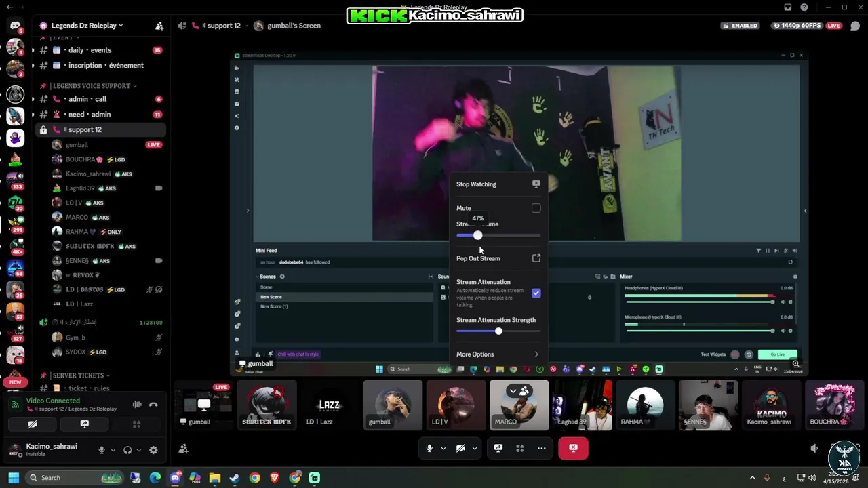Open activities launcher in call controls

coord(519,448)
